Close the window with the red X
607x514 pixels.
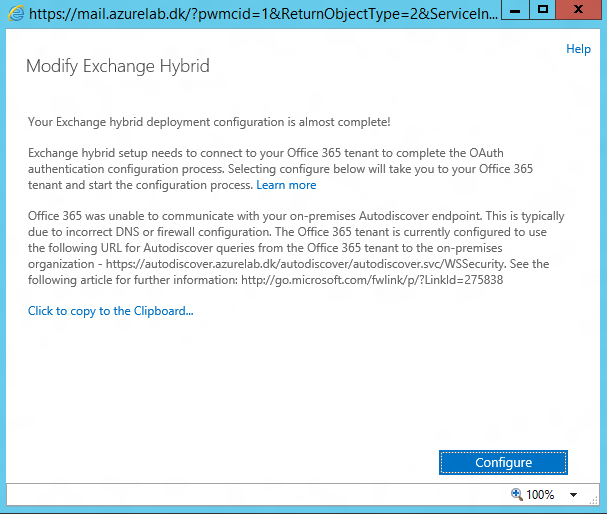coord(578,10)
